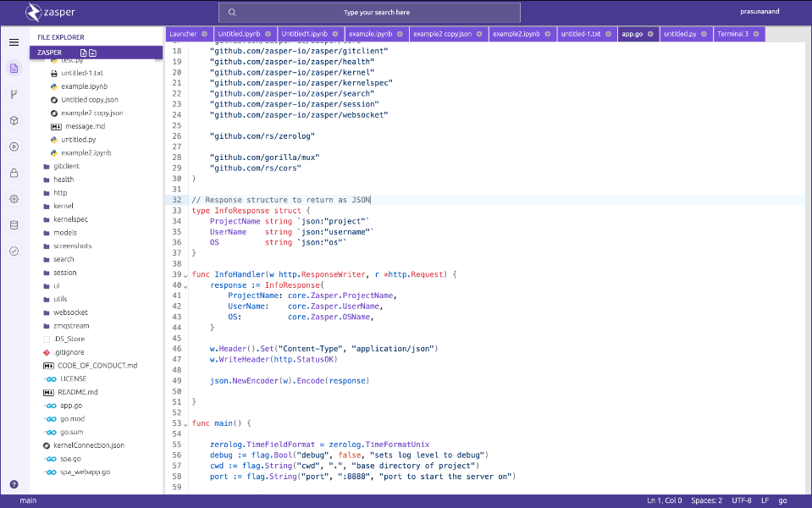Click the play/run sidebar icon
812x508 pixels.
click(x=14, y=146)
